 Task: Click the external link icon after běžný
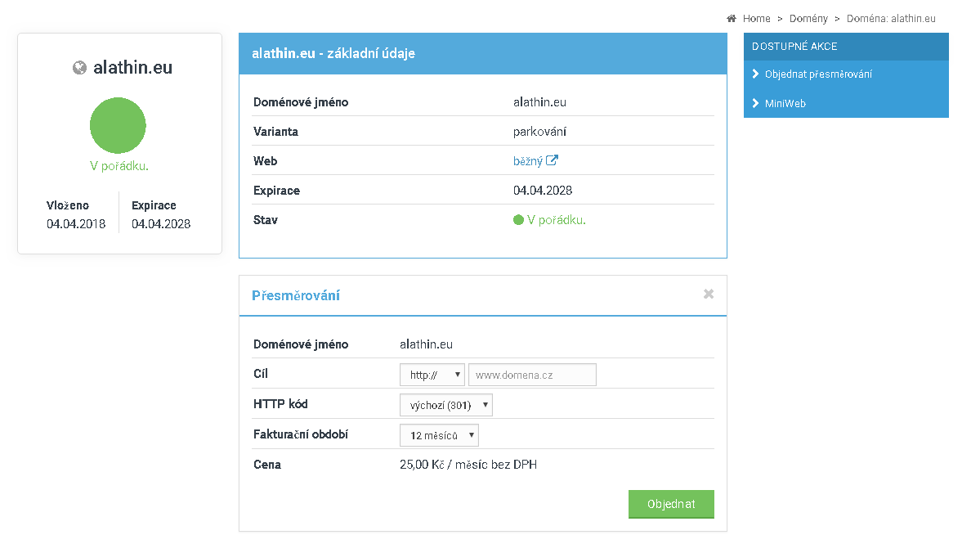(x=553, y=161)
